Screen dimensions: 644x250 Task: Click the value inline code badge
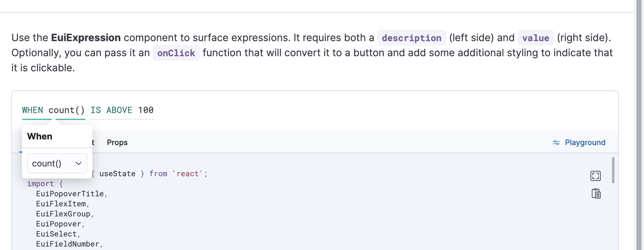(535, 38)
